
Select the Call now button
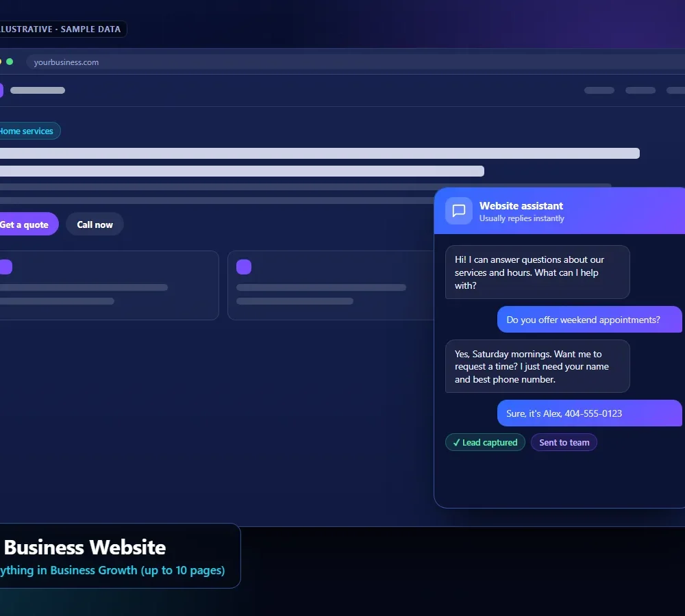95,224
